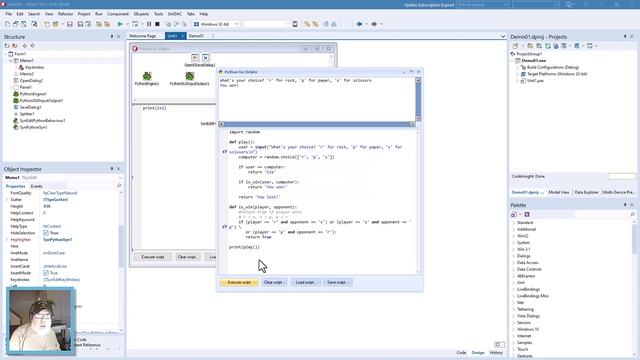Pin the Object Inspector panel with the pushpin
This screenshot has height=360, width=640.
pos(111,169)
